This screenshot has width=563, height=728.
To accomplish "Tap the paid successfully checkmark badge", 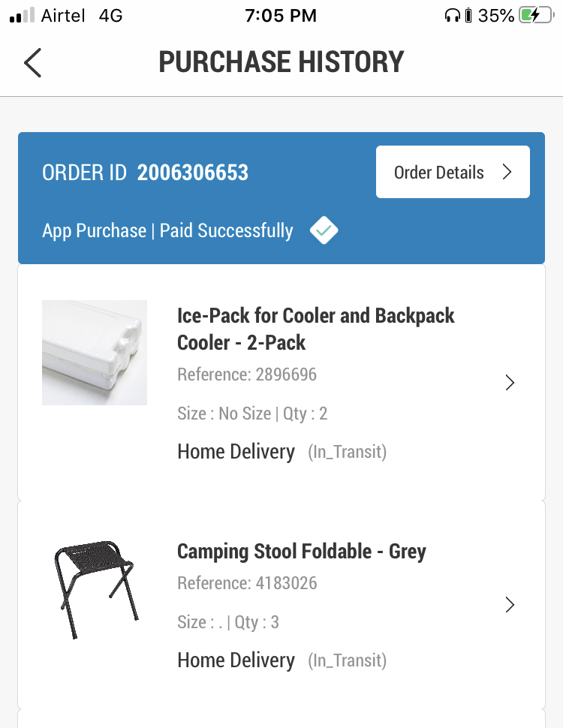I will click(x=324, y=230).
